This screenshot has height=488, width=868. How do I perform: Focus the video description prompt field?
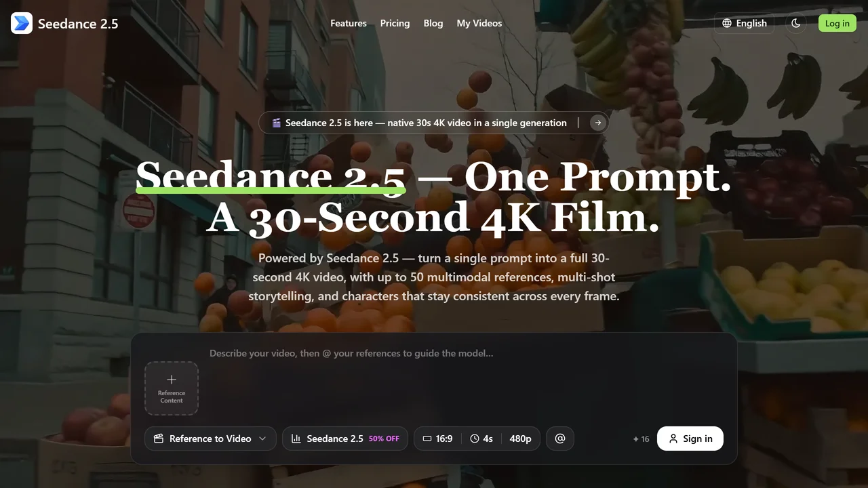point(467,380)
